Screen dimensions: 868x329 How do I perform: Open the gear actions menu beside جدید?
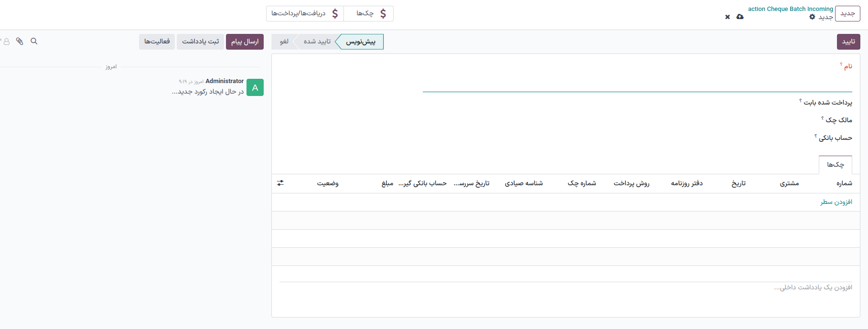(x=812, y=17)
